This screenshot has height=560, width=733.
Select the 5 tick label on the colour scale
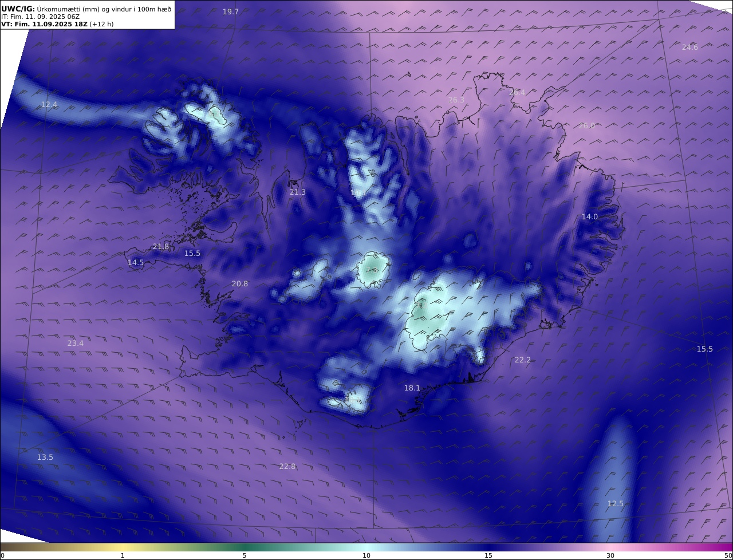point(245,555)
